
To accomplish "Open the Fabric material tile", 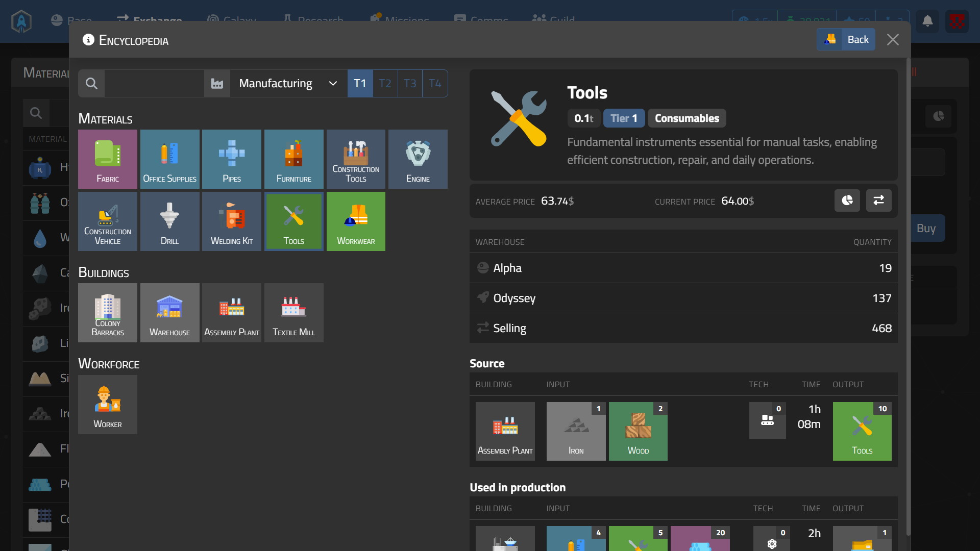I will point(107,159).
